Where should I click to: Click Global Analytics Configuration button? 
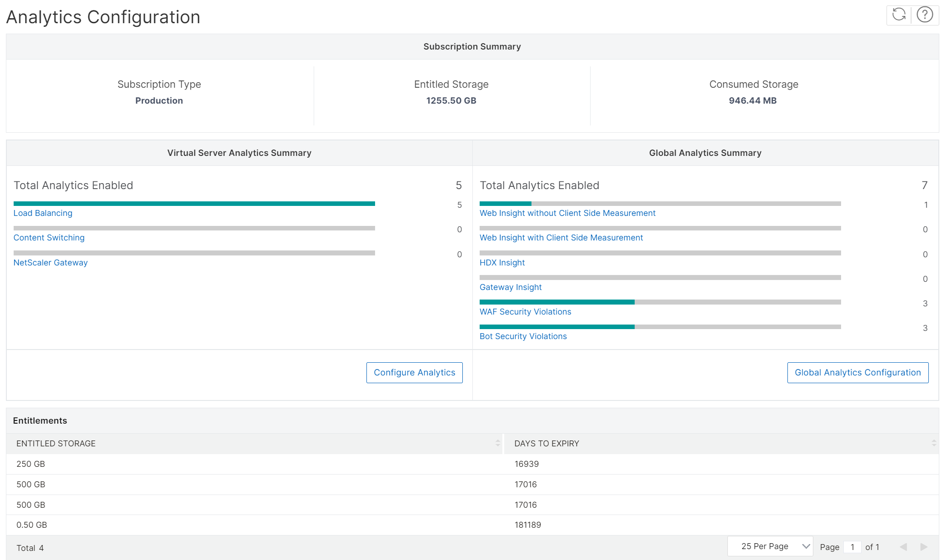857,373
